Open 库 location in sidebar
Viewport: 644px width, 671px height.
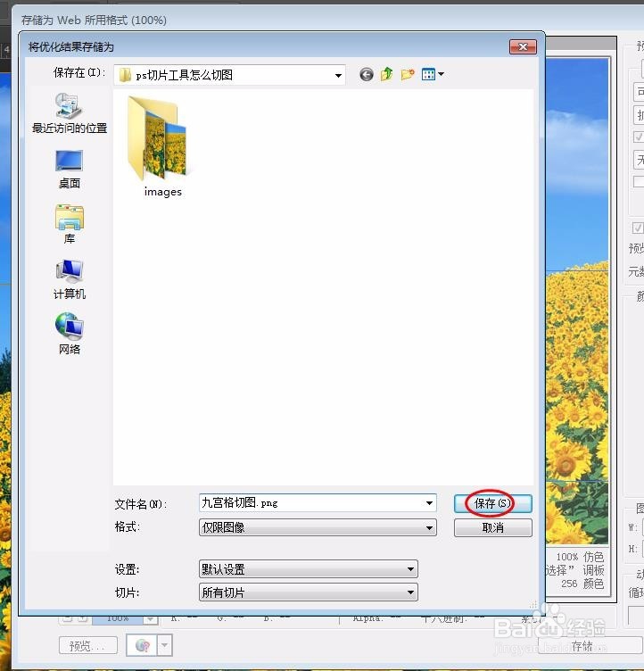click(x=70, y=224)
